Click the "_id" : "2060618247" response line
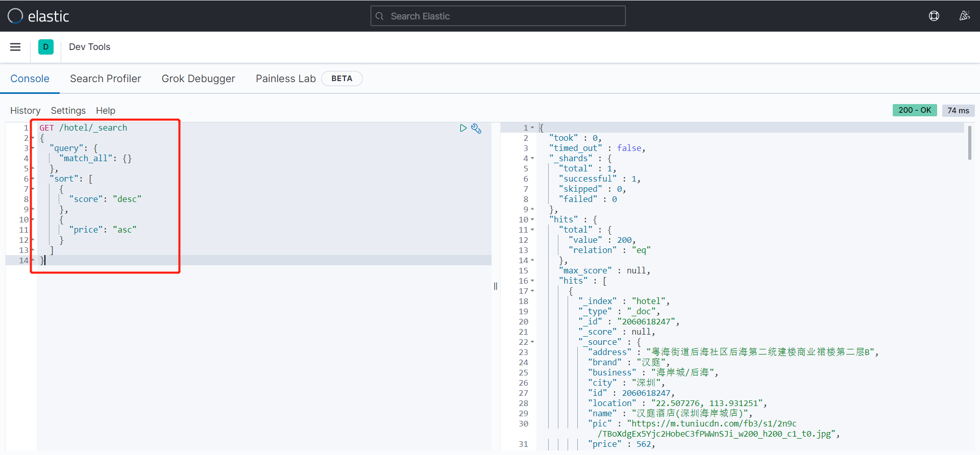The height and width of the screenshot is (455, 980). click(x=629, y=322)
